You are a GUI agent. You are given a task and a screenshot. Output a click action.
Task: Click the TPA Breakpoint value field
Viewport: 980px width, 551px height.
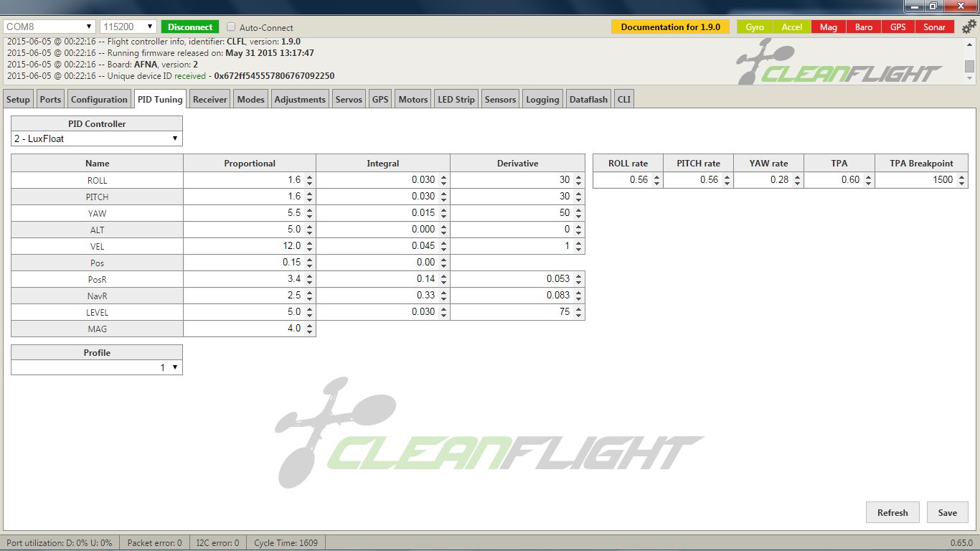point(921,180)
